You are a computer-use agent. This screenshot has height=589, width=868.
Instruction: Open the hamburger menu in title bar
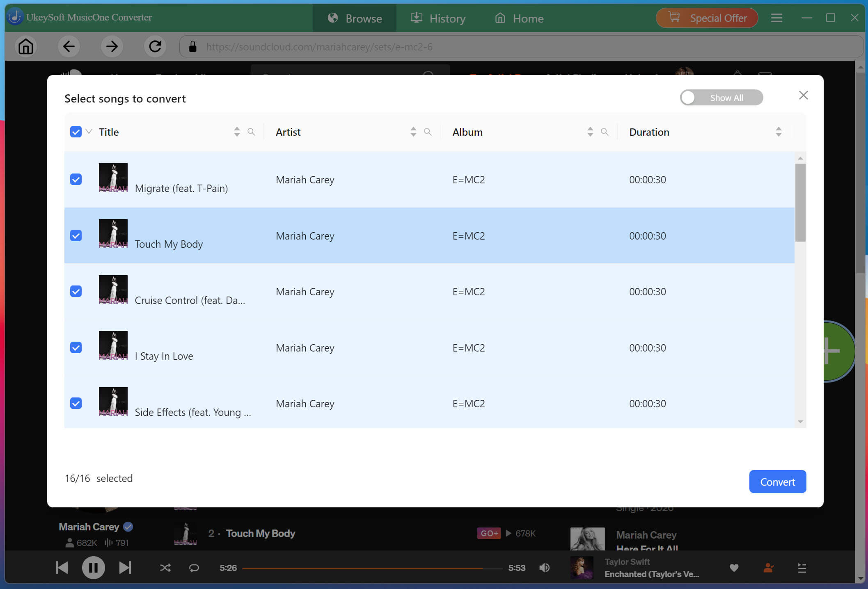pyautogui.click(x=776, y=18)
